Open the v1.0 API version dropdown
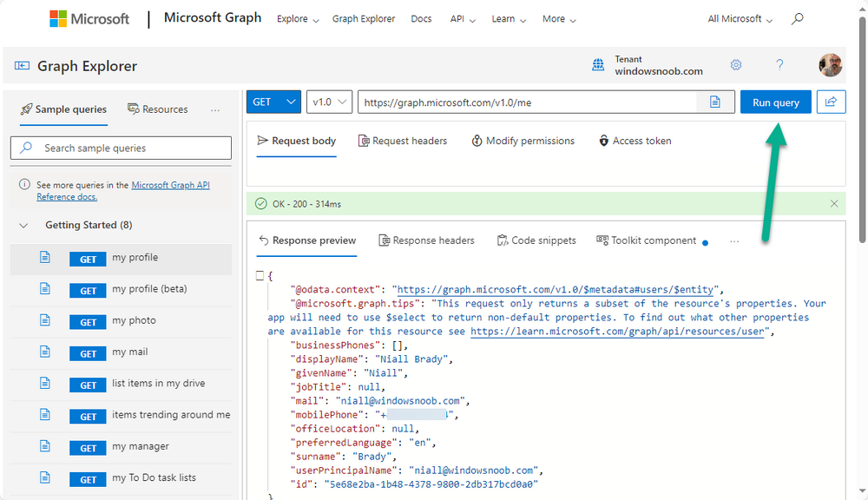This screenshot has height=500, width=868. pyautogui.click(x=329, y=102)
